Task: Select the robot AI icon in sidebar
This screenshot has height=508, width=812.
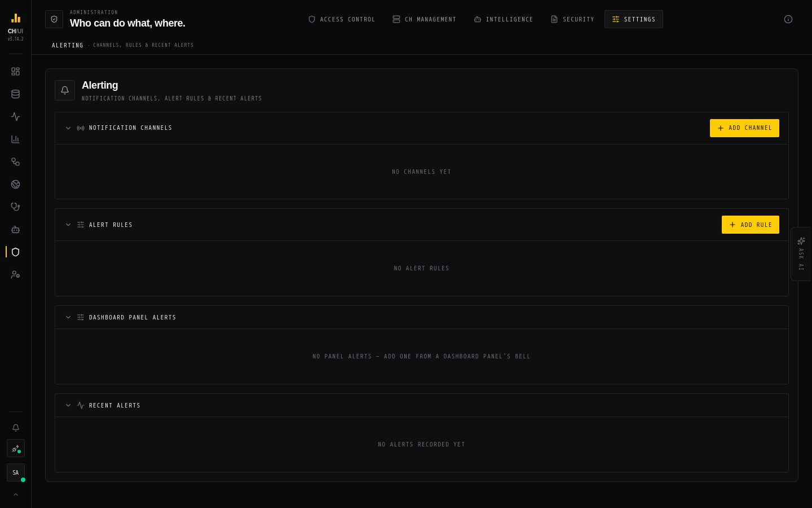Action: coord(15,230)
